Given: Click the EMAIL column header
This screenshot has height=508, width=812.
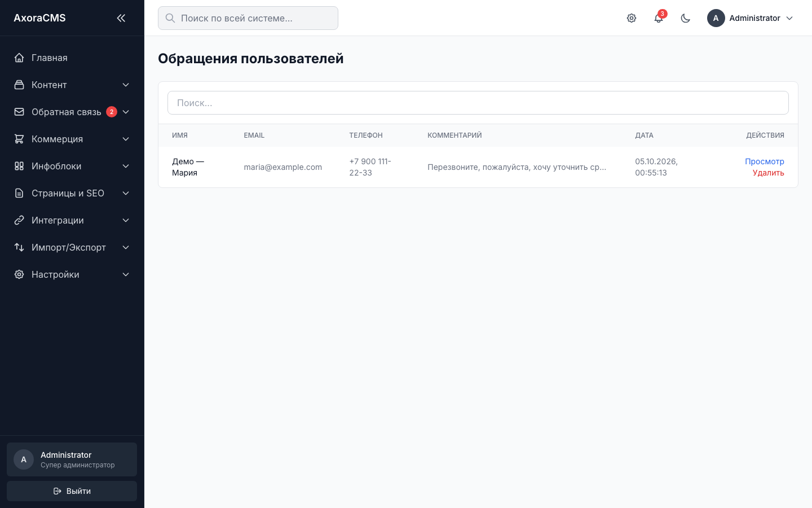Looking at the screenshot, I should tap(254, 135).
